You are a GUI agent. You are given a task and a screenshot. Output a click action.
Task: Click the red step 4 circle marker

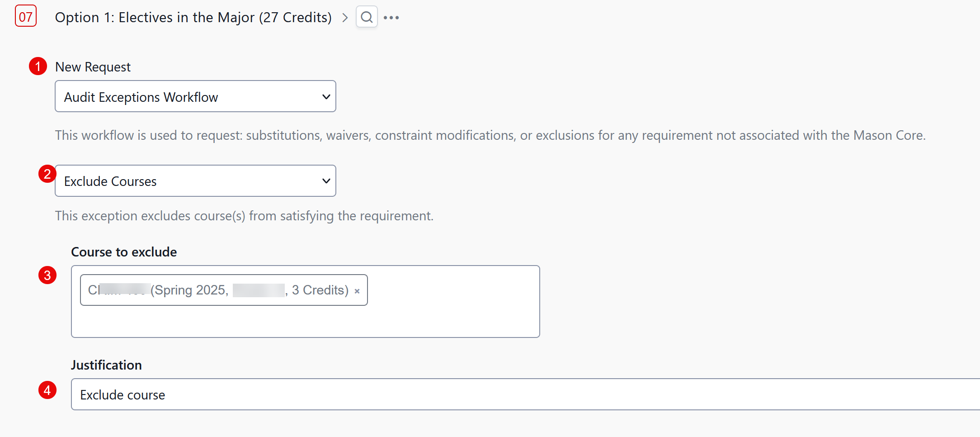(x=47, y=390)
